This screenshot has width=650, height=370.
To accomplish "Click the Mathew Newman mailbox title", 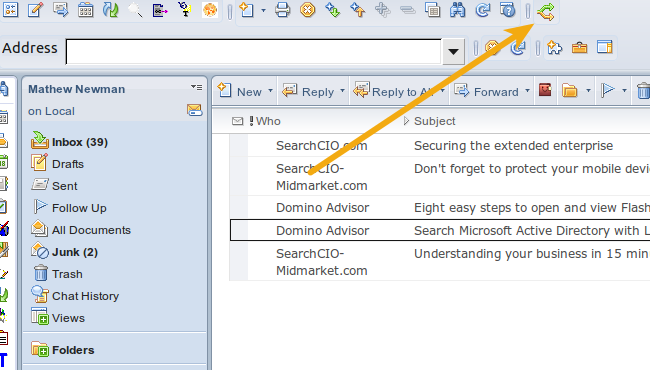I will (x=76, y=89).
